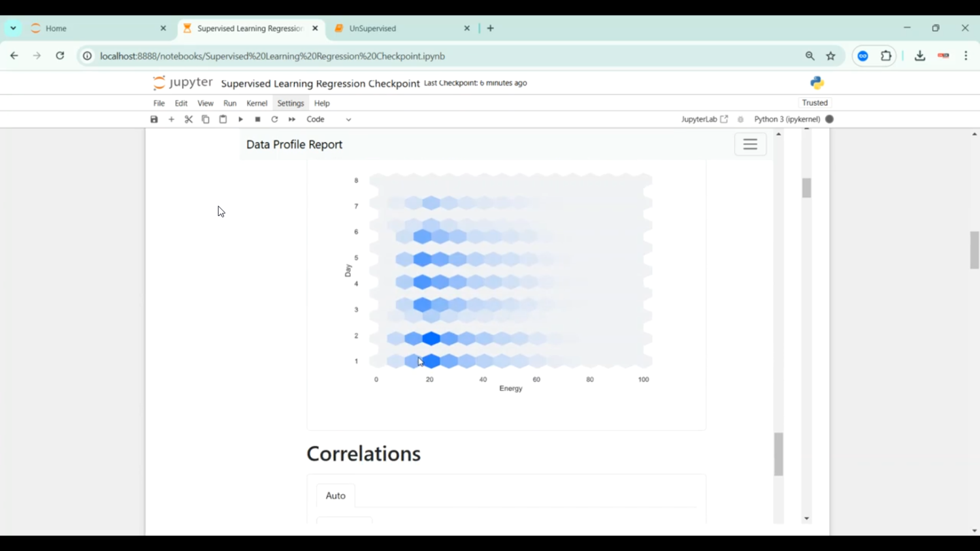Close the UnSupervised browser tab
This screenshot has height=551, width=980.
pyautogui.click(x=467, y=28)
